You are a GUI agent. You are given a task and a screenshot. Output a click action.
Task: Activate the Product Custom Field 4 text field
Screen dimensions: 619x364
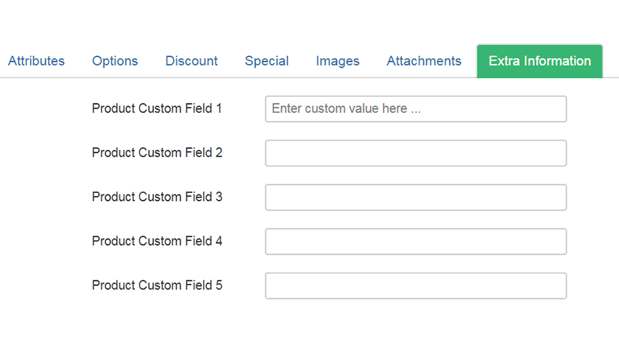pos(416,242)
